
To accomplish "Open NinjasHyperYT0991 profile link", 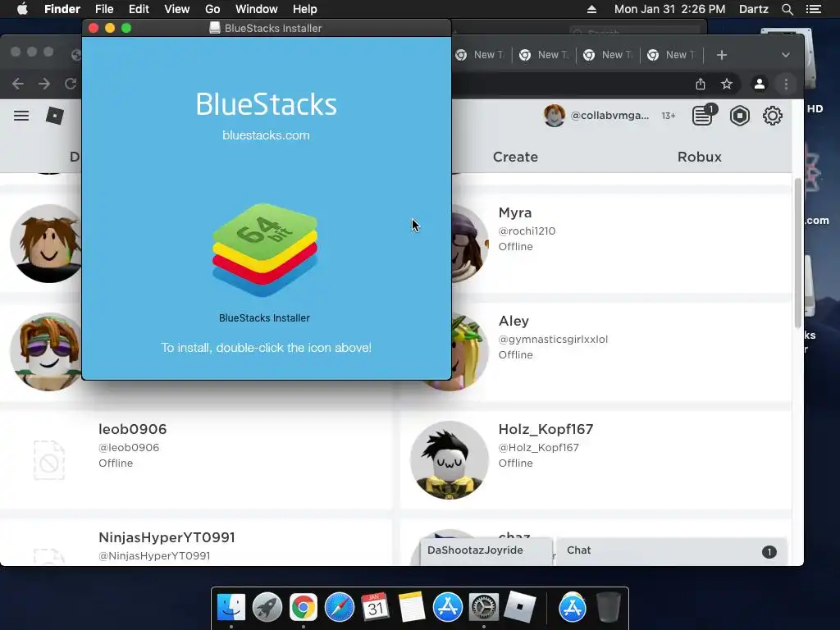I will pos(167,537).
